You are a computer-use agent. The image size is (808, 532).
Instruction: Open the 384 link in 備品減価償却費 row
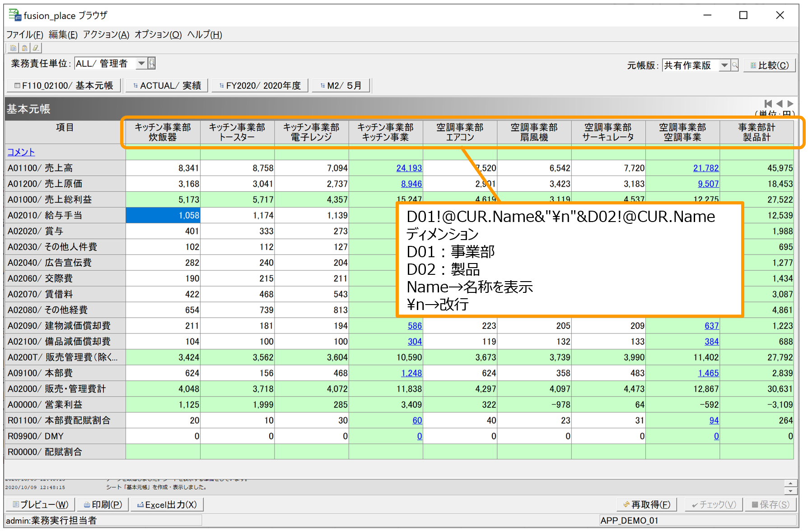point(711,342)
